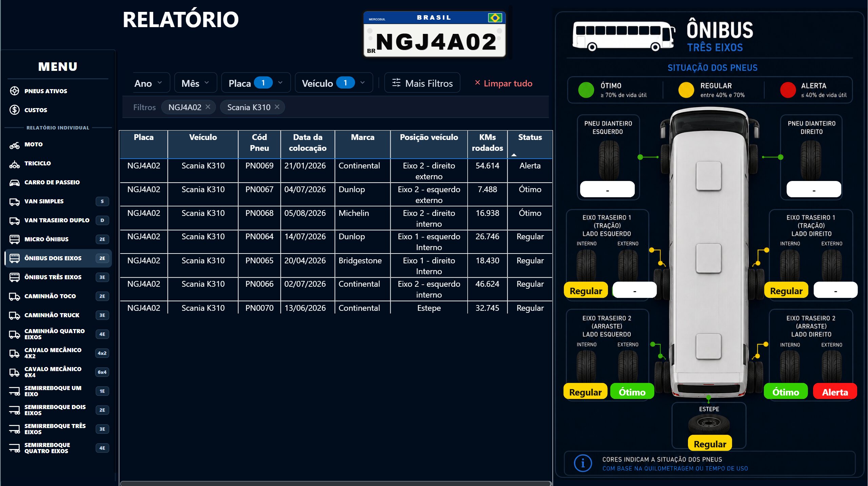
Task: Click the Semirreboque Dois Eixos trailer icon
Action: click(x=15, y=410)
